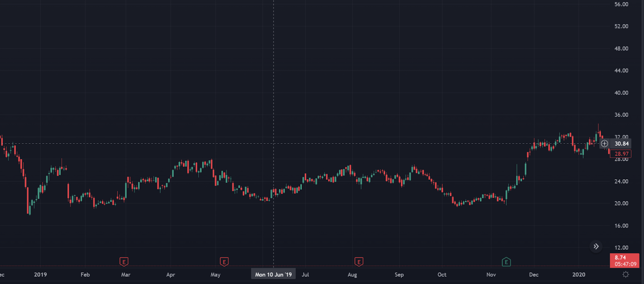This screenshot has height=284, width=644.
Task: Click the Mar label on time axis
Action: [x=126, y=274]
